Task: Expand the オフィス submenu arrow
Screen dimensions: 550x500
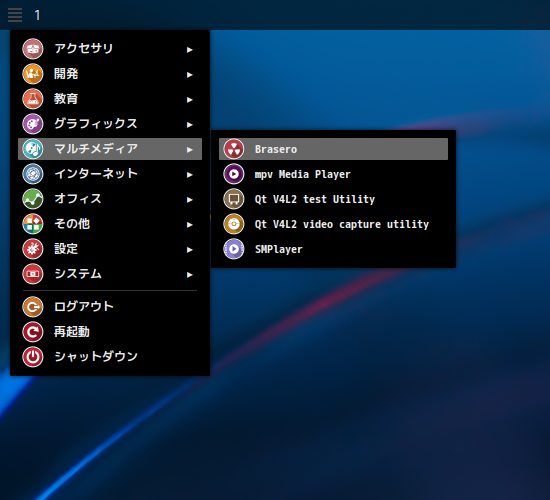Action: pos(189,200)
